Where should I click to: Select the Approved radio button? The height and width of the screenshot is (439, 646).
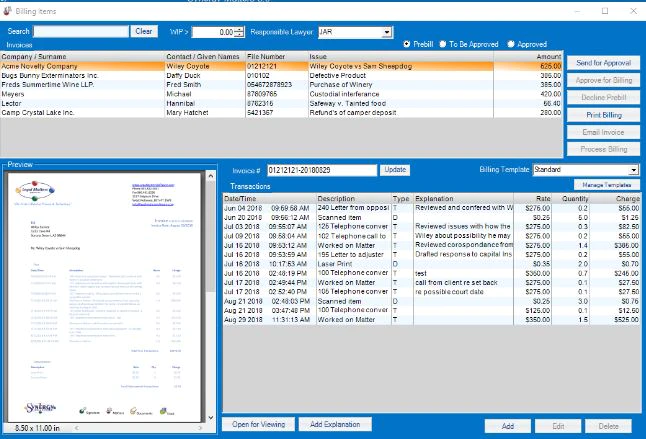[511, 44]
